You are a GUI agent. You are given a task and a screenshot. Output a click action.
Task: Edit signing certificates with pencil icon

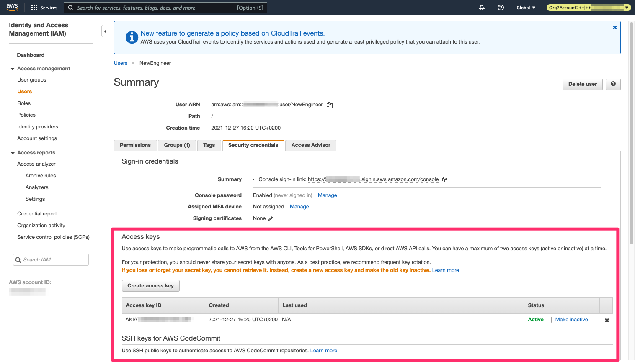tap(271, 219)
